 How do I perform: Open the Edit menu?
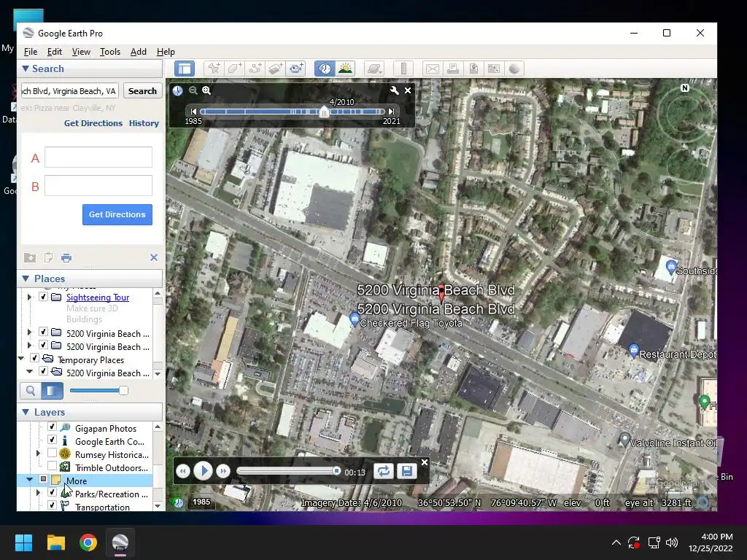coord(54,52)
